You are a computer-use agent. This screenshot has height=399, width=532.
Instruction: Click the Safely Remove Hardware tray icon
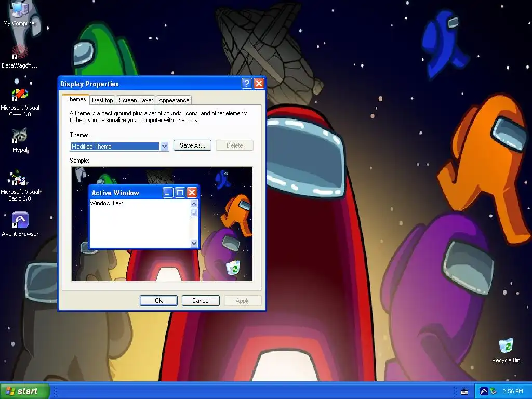coord(493,391)
